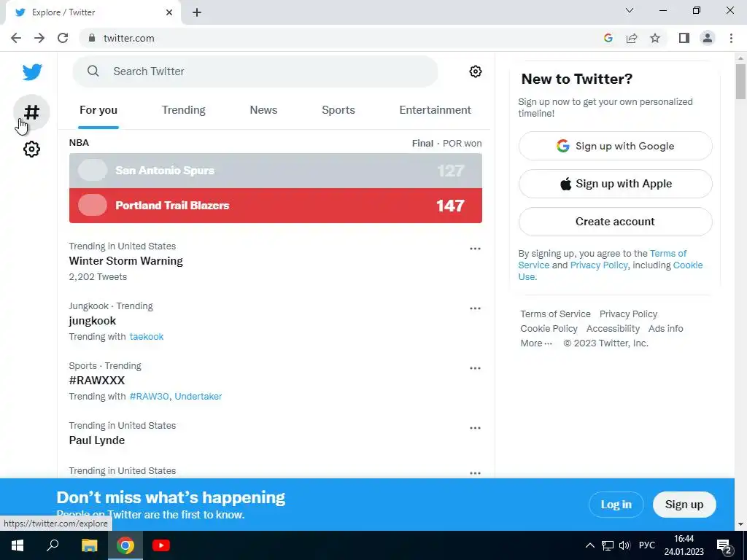Open Chrome three-dot menu
Image resolution: width=747 pixels, height=560 pixels.
[731, 38]
